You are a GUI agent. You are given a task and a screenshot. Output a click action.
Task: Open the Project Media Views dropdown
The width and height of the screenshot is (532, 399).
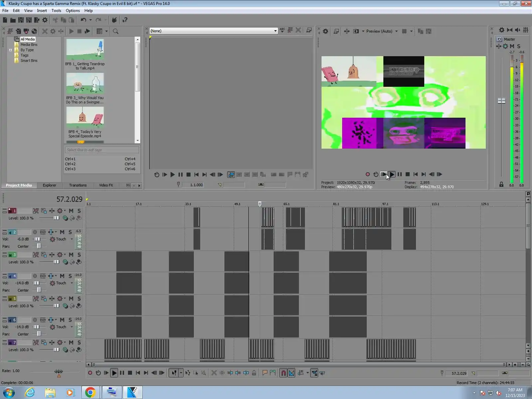pyautogui.click(x=106, y=31)
